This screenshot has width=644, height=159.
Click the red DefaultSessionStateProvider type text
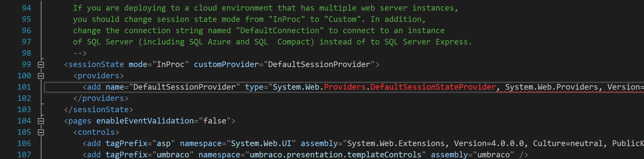pos(433,87)
